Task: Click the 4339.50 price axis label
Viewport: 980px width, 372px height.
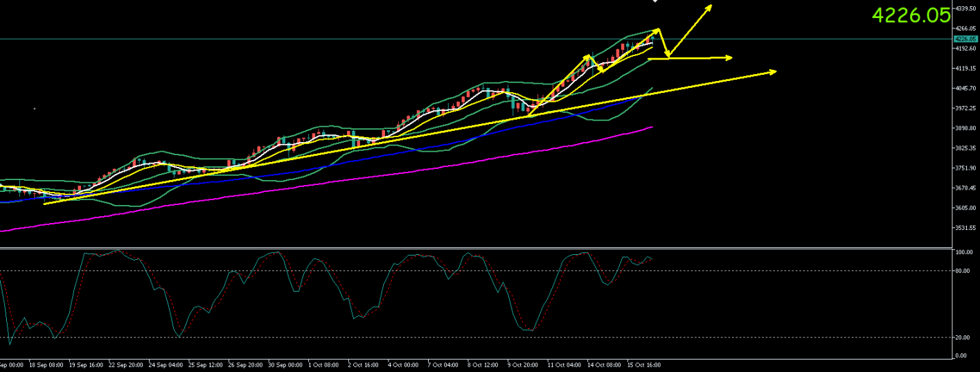Action: point(964,9)
